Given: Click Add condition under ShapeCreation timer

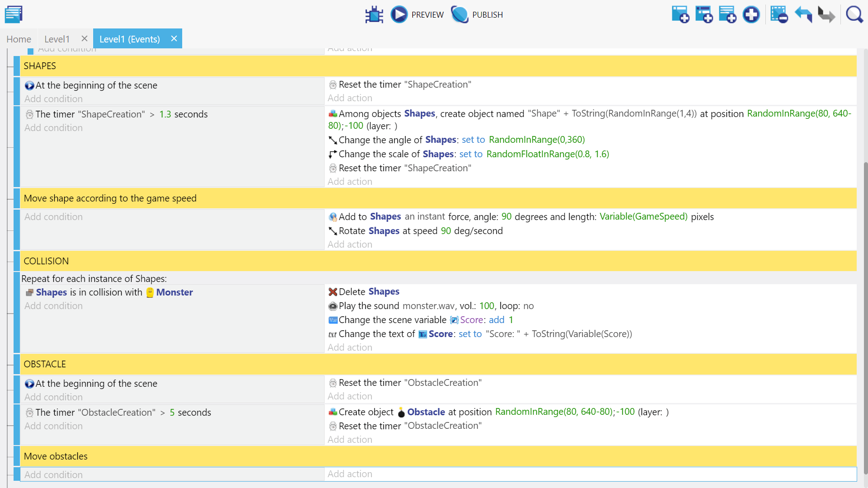Looking at the screenshot, I should 53,128.
